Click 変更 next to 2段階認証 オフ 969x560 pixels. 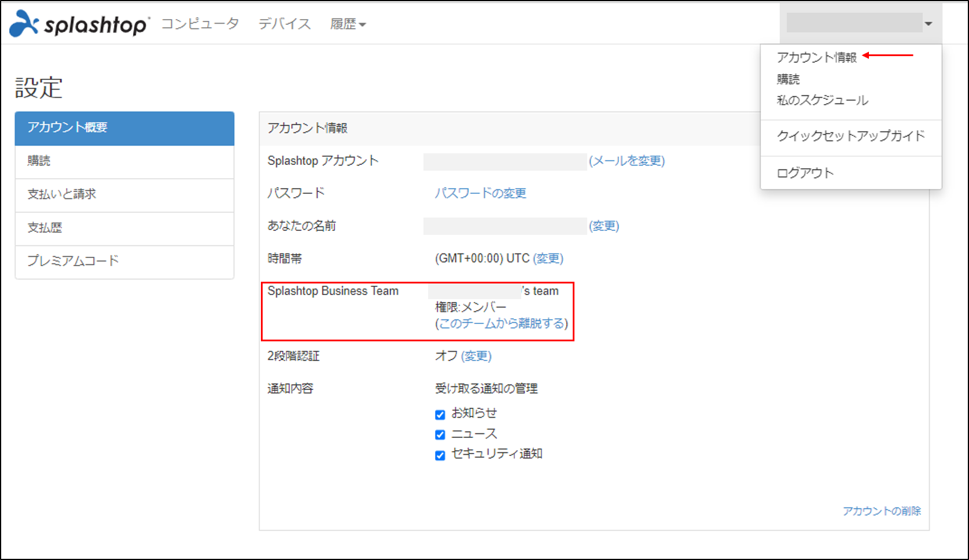click(476, 356)
